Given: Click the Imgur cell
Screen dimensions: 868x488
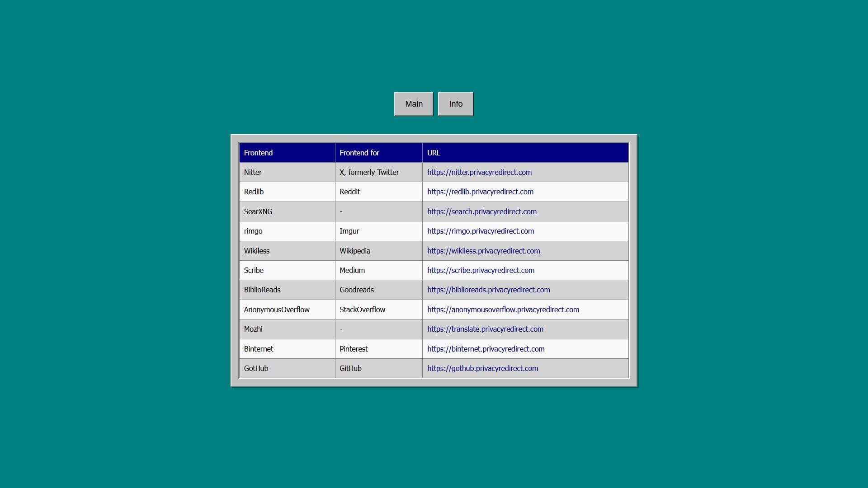Looking at the screenshot, I should click(379, 231).
